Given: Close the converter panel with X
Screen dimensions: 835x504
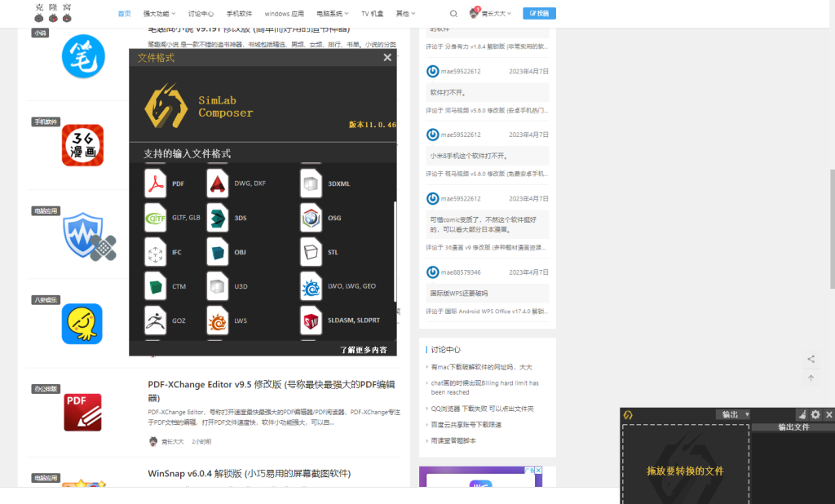Looking at the screenshot, I should 828,414.
